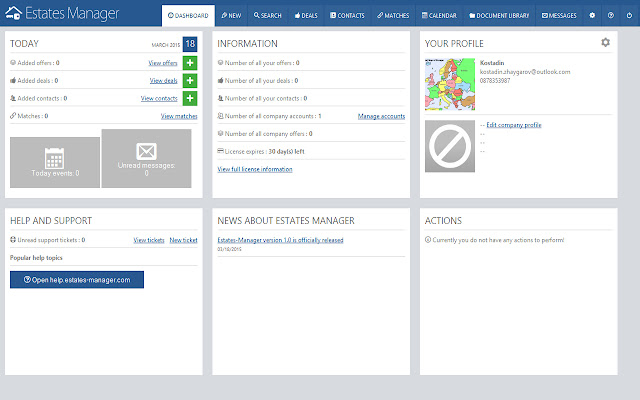
Task: Open View full license information link
Action: [x=255, y=169]
